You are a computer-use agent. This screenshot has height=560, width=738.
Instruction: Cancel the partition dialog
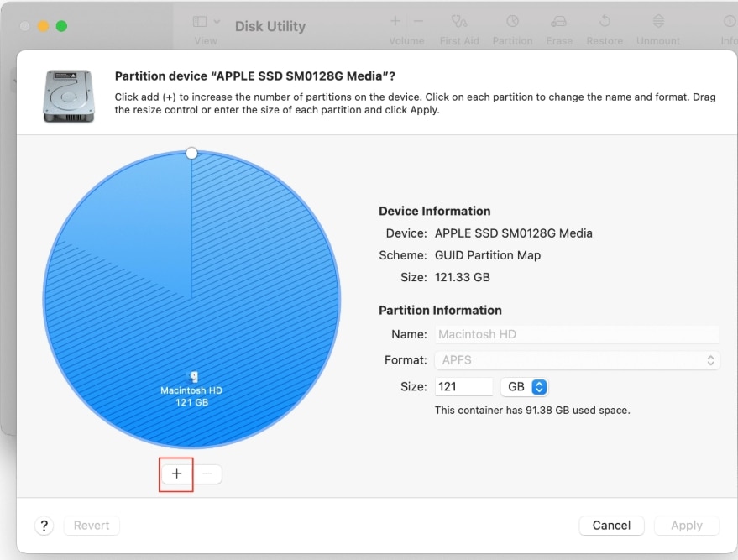(x=611, y=526)
